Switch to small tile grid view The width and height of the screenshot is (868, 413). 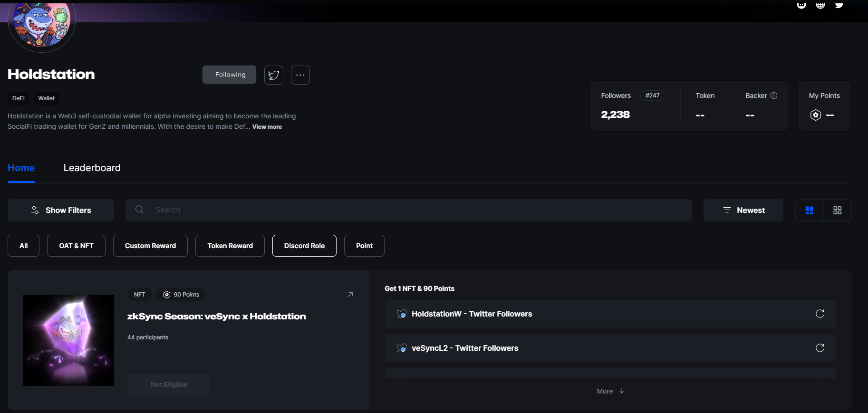coord(838,210)
